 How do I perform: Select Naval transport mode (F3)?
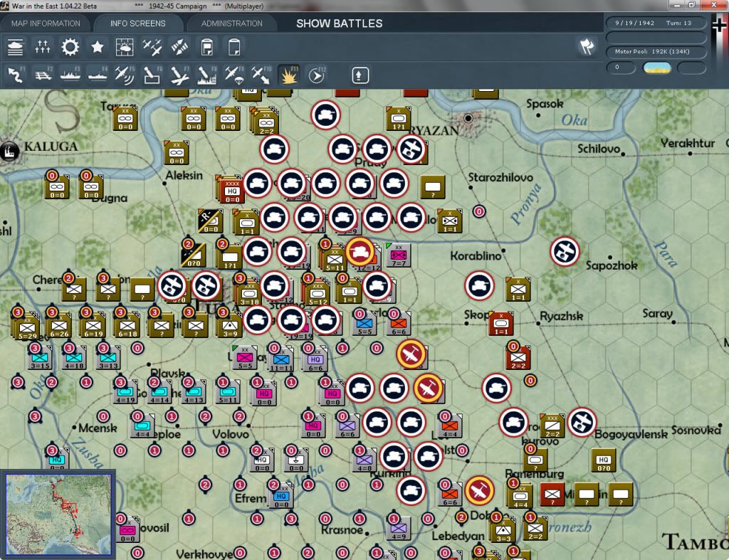click(70, 75)
